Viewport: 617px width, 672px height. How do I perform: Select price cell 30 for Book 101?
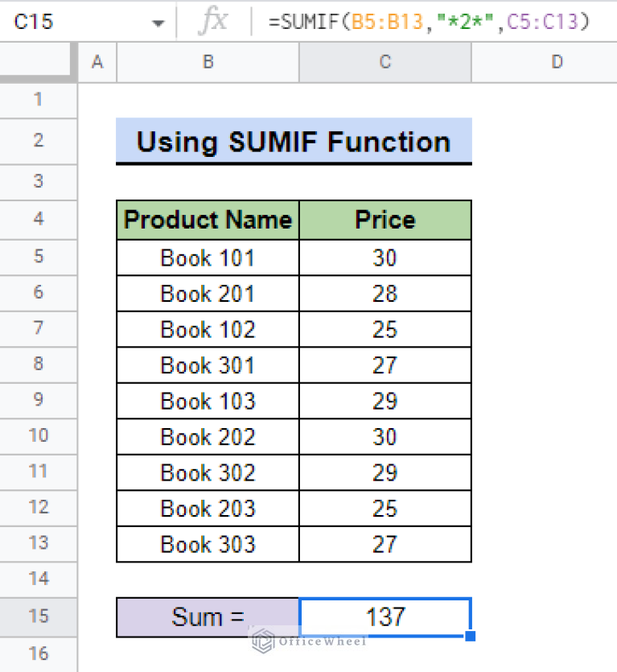[x=385, y=258]
